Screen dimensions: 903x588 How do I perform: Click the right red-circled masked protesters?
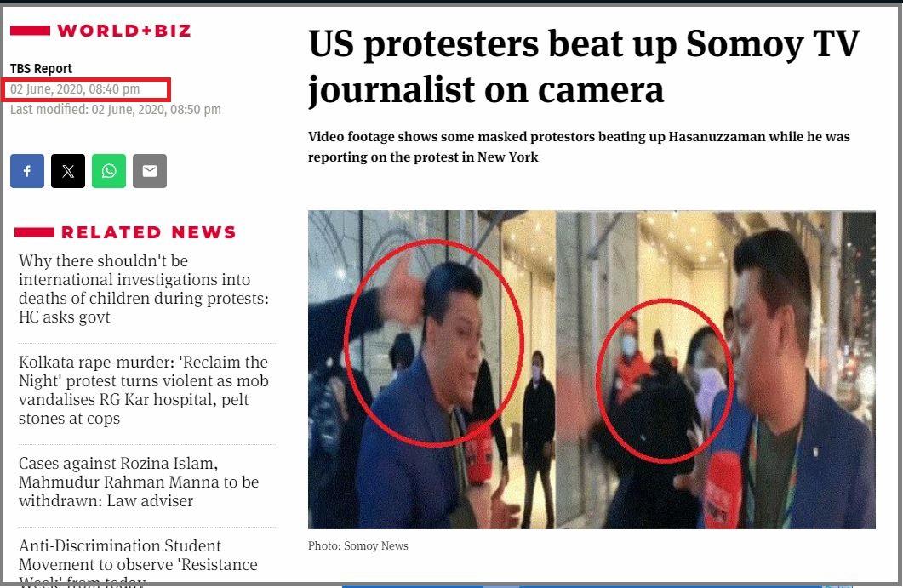click(665, 380)
